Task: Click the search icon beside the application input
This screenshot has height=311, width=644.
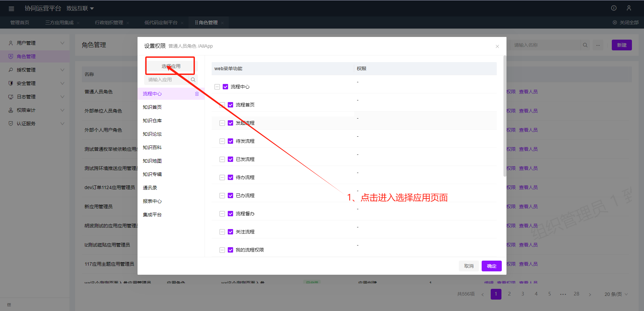Action: pyautogui.click(x=193, y=80)
